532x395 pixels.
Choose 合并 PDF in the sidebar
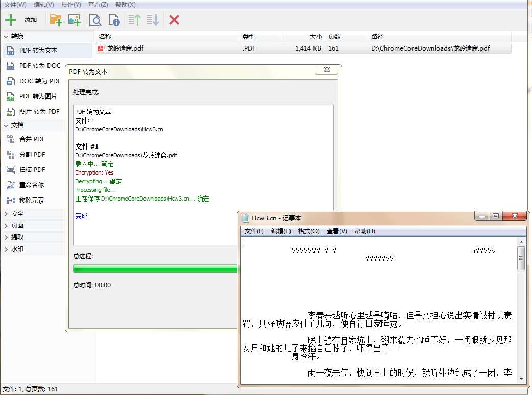[x=32, y=139]
